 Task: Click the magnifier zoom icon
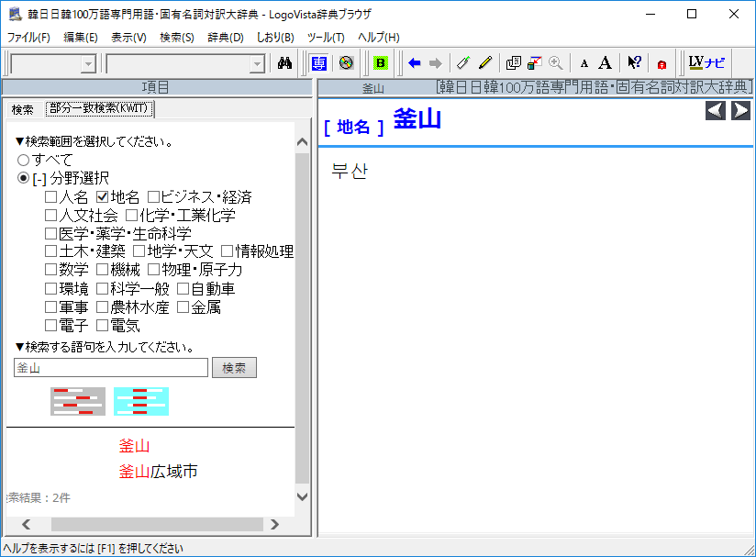click(x=555, y=63)
